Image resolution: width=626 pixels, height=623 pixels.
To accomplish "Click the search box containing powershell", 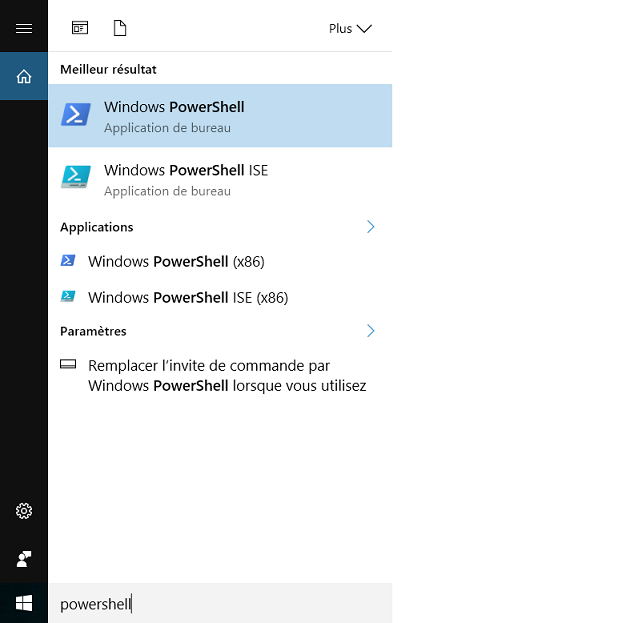I will [x=220, y=603].
